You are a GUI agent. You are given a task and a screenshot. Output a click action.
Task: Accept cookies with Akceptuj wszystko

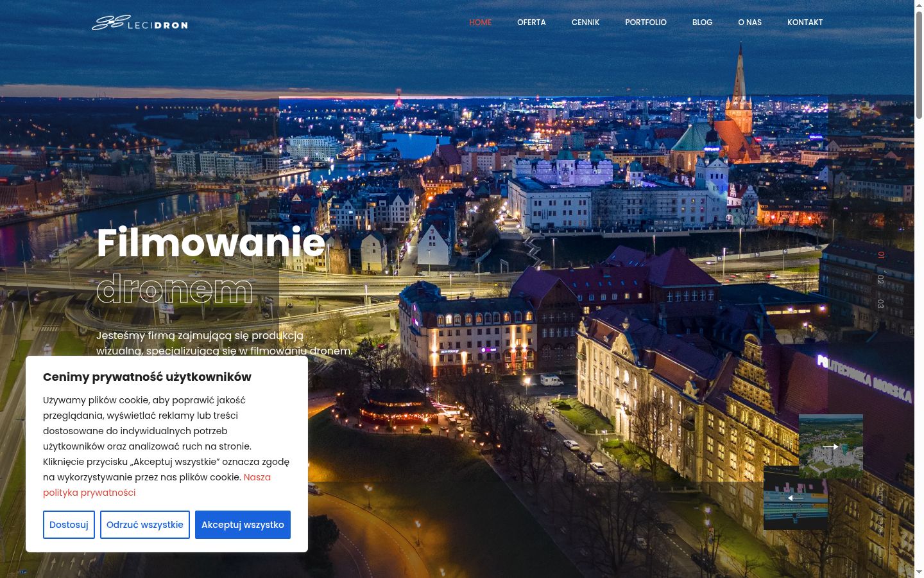(x=243, y=525)
